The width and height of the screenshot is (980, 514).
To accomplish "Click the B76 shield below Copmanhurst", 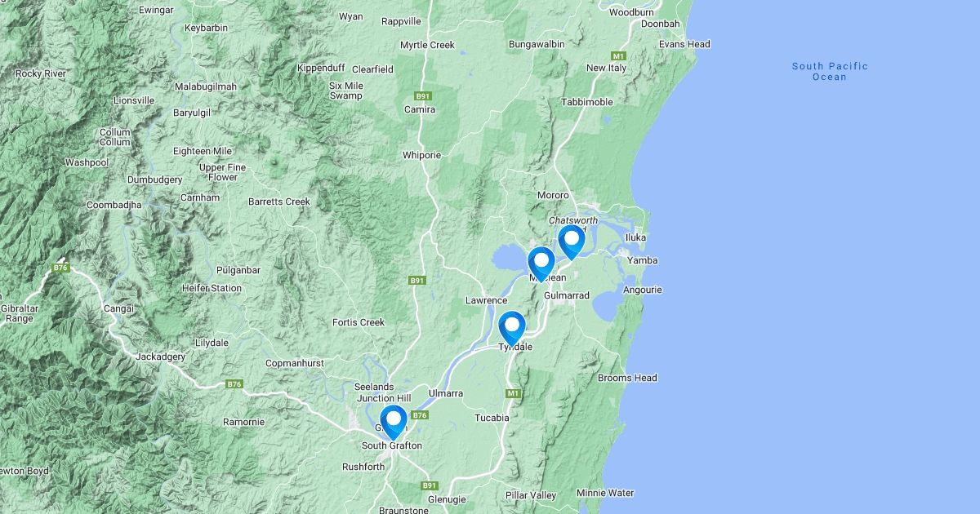I will (x=234, y=383).
